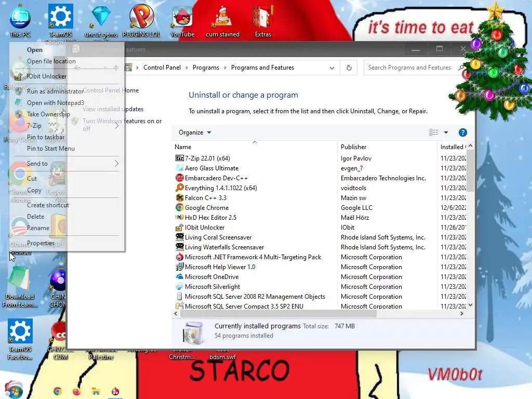Click the Windows Start orb
Image resolution: width=532 pixels, height=399 pixels.
(x=14, y=391)
